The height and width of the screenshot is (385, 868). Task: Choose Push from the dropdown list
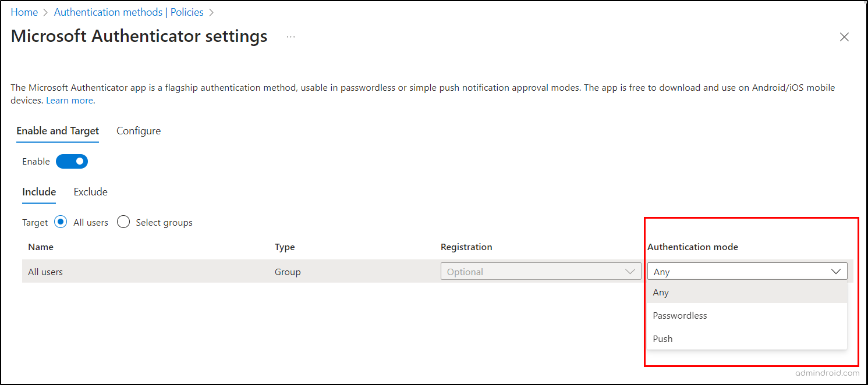click(x=663, y=338)
